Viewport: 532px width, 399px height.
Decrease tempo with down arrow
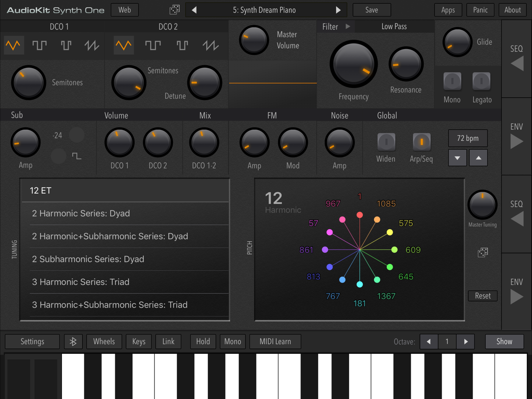[457, 158]
